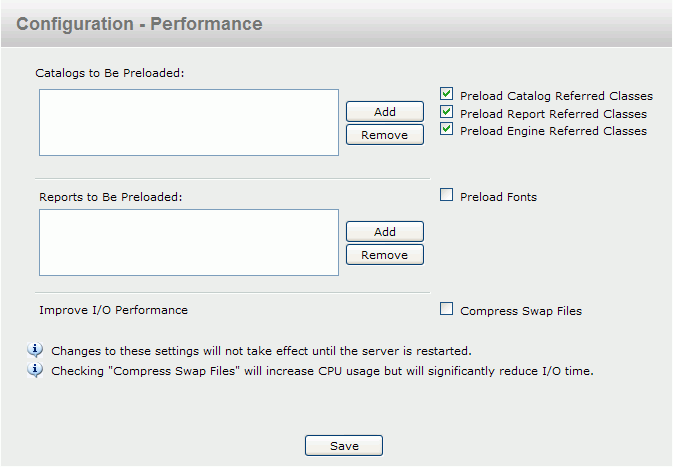Click the info icon beside server restart notice
This screenshot has width=673, height=467.
[35, 350]
